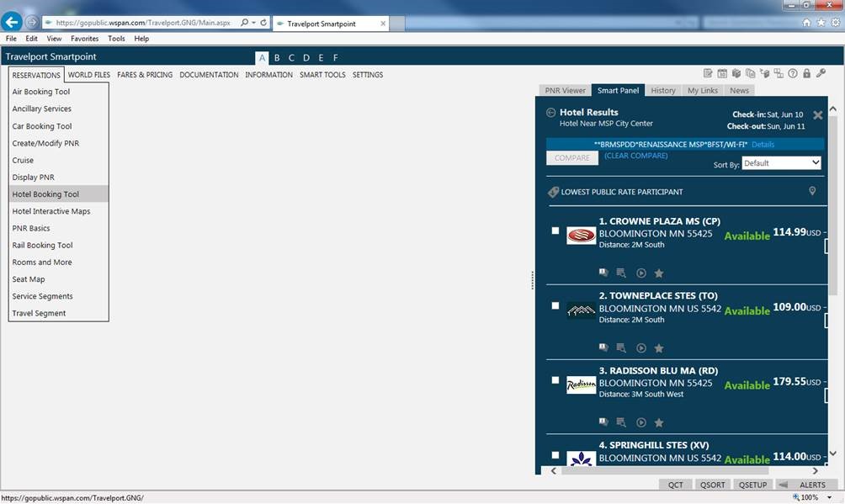Check the Towneplace Stes compare checkbox
Viewport: 845px width, 504px height.
tap(555, 305)
